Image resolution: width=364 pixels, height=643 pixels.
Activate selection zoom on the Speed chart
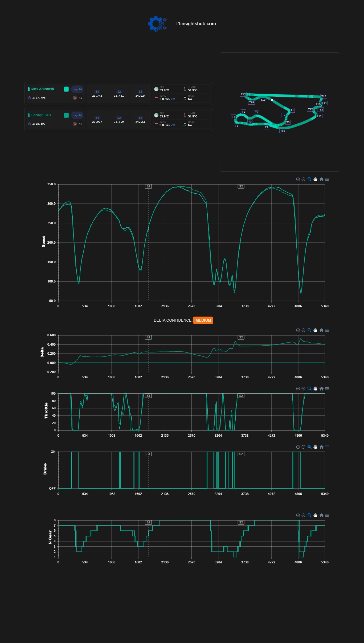[x=309, y=179]
